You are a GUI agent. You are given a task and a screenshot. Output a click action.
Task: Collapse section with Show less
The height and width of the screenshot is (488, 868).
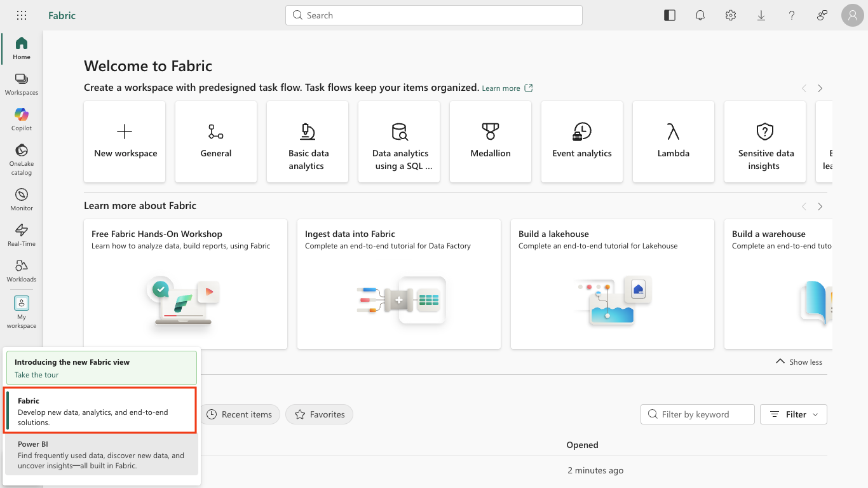(799, 362)
